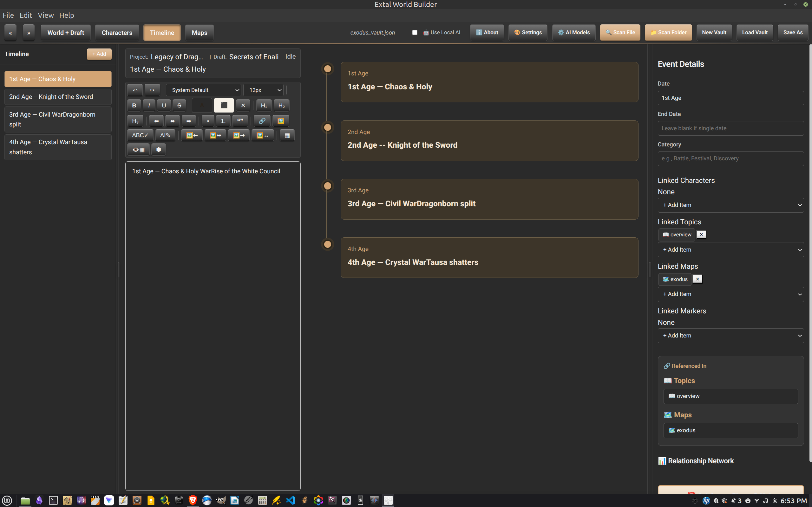Enable the Use Local AI checkbox

click(x=415, y=33)
